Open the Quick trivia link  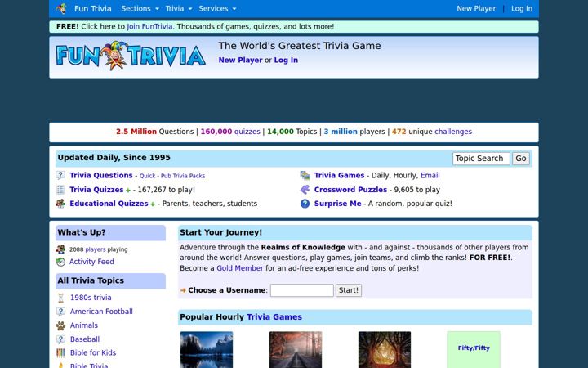147,176
